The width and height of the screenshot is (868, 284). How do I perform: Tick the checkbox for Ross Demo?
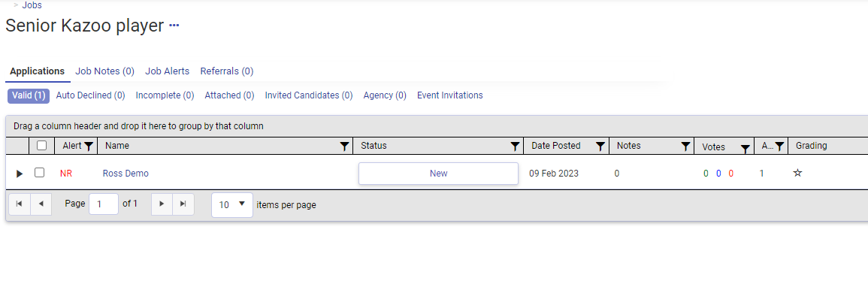pos(39,173)
